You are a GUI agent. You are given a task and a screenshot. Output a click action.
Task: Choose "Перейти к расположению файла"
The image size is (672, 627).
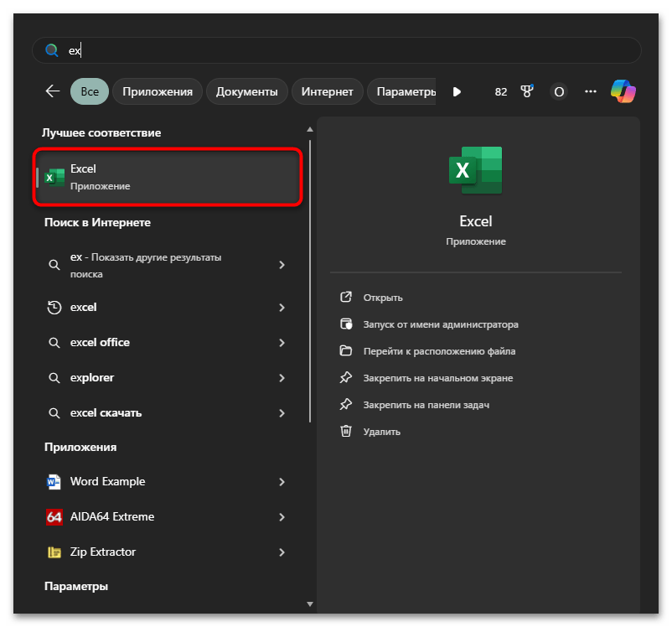point(439,351)
